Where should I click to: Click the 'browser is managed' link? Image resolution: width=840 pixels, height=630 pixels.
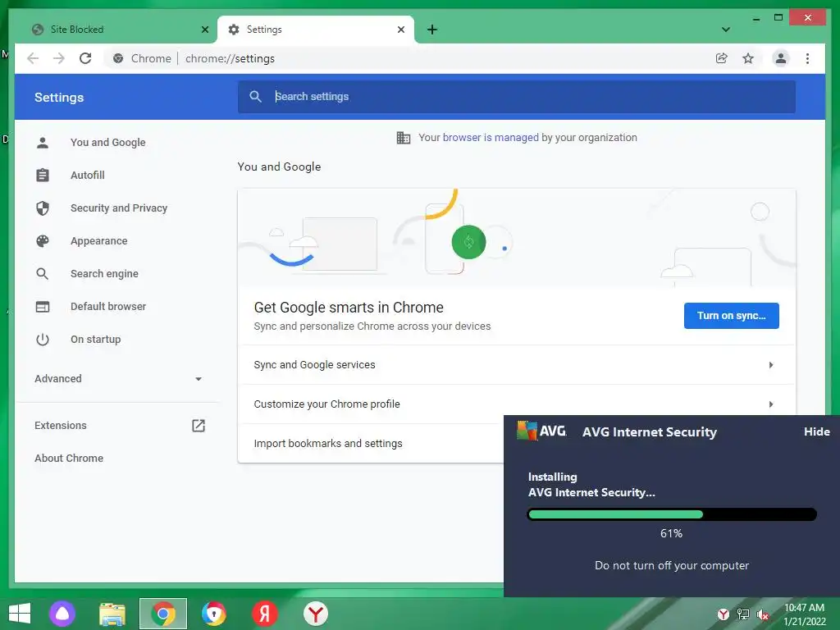point(491,138)
